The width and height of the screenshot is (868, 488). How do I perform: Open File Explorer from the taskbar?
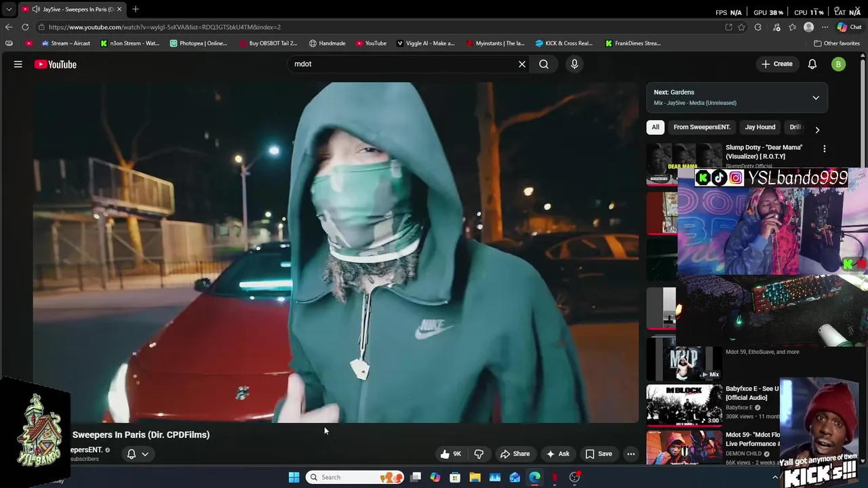click(x=475, y=477)
